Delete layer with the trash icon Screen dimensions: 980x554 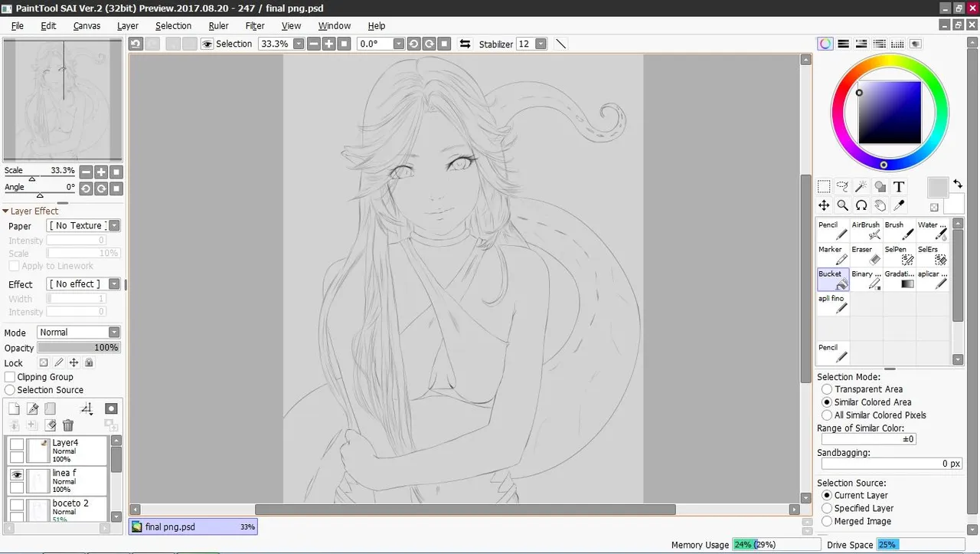pos(68,425)
